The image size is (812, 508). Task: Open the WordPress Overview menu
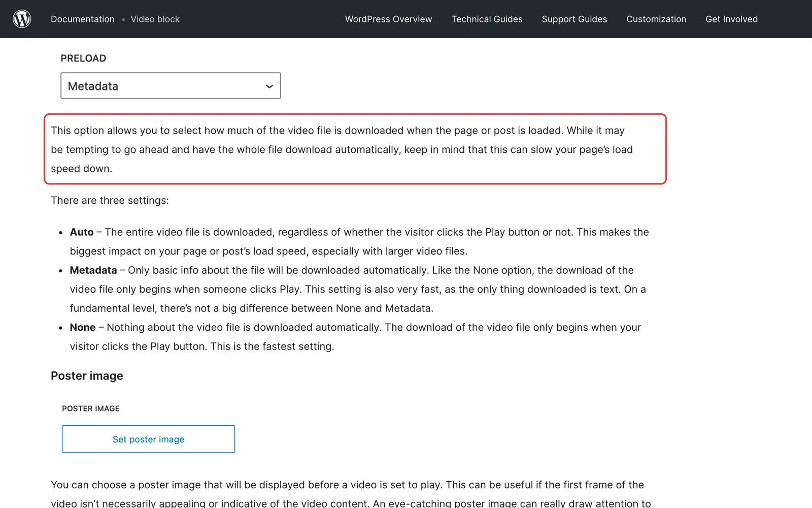[x=388, y=19]
